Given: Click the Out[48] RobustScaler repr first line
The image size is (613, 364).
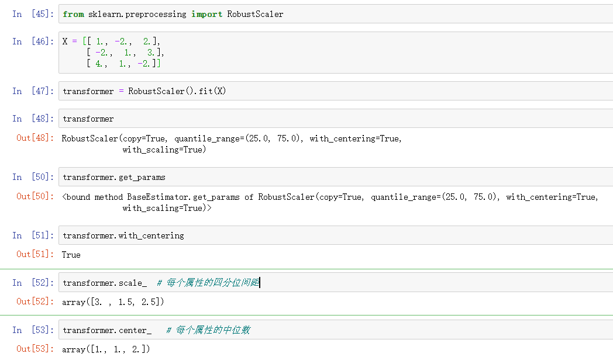Looking at the screenshot, I should click(x=232, y=138).
